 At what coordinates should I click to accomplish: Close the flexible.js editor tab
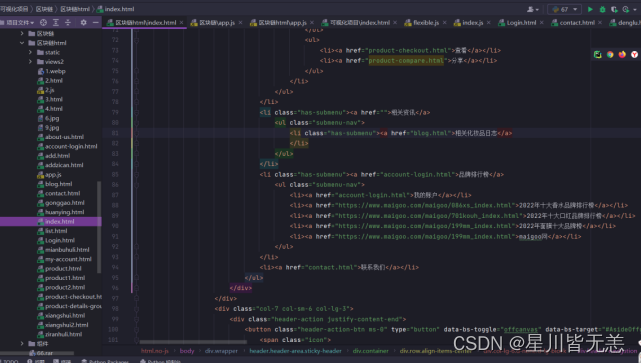pyautogui.click(x=444, y=23)
